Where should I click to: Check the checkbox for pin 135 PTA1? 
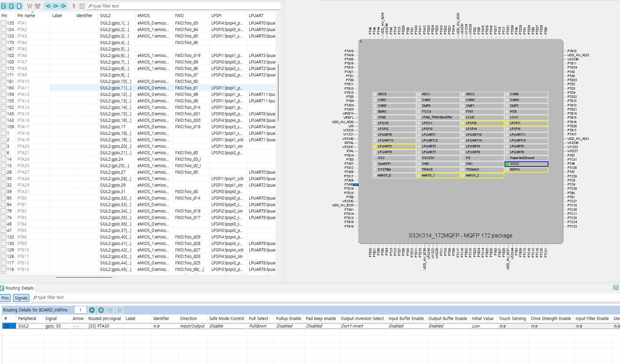(x=3, y=23)
